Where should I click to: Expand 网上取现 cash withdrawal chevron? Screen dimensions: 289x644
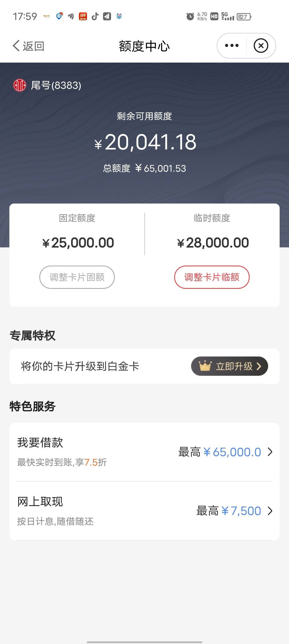coord(270,511)
